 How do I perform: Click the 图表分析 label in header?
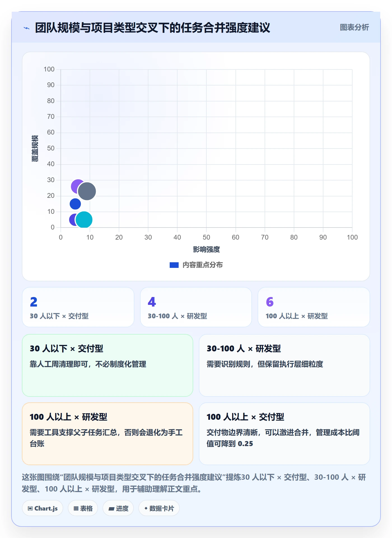[354, 27]
